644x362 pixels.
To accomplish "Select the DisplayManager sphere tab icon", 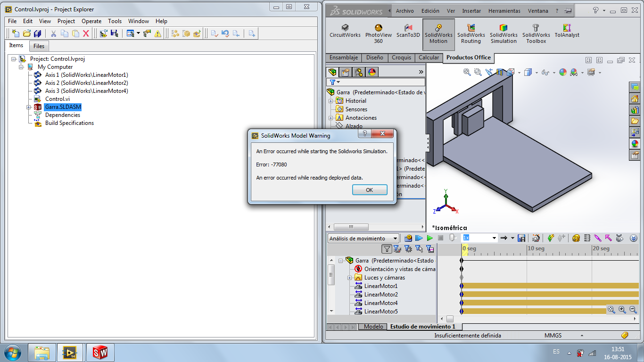I will [372, 72].
